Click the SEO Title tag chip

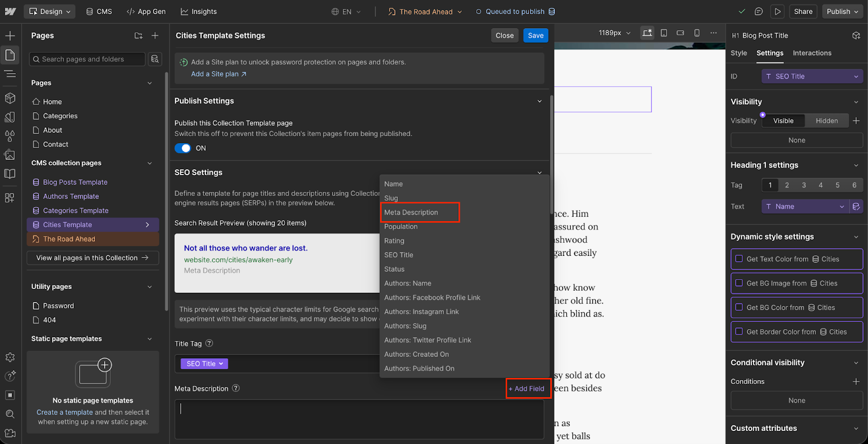pos(205,364)
